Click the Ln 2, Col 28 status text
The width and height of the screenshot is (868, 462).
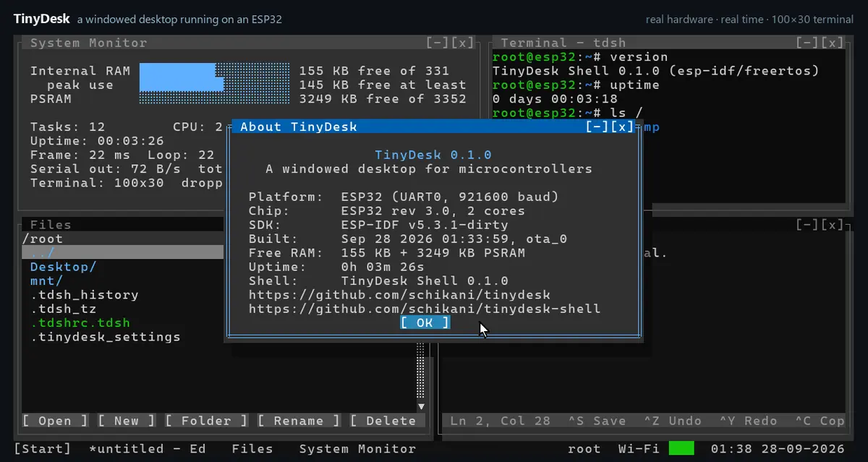pos(501,421)
